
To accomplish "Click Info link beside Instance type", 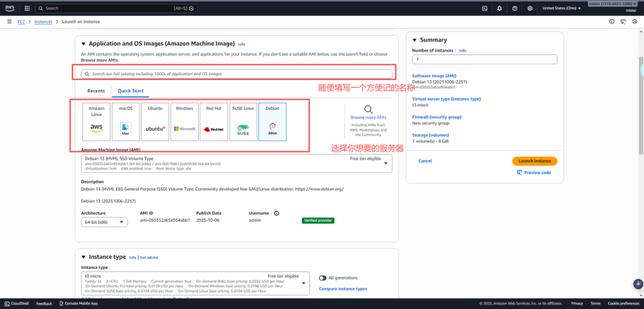I will pyautogui.click(x=132, y=257).
